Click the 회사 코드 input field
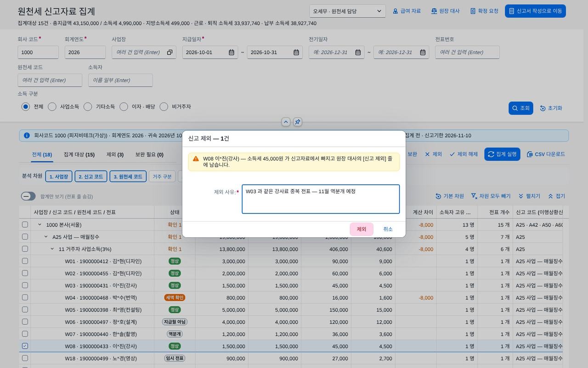This screenshot has width=588, height=368. point(38,52)
